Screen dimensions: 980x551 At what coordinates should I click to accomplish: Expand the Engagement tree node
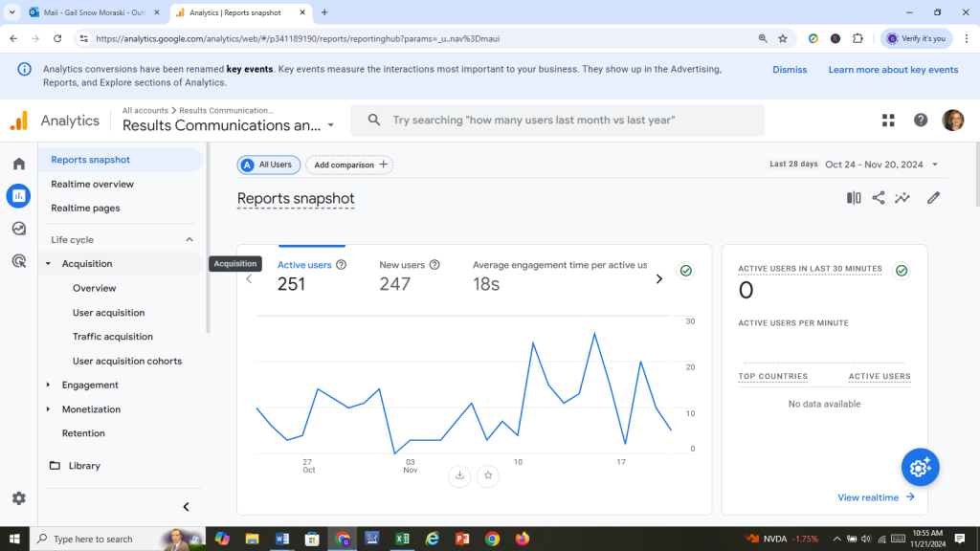pyautogui.click(x=48, y=385)
